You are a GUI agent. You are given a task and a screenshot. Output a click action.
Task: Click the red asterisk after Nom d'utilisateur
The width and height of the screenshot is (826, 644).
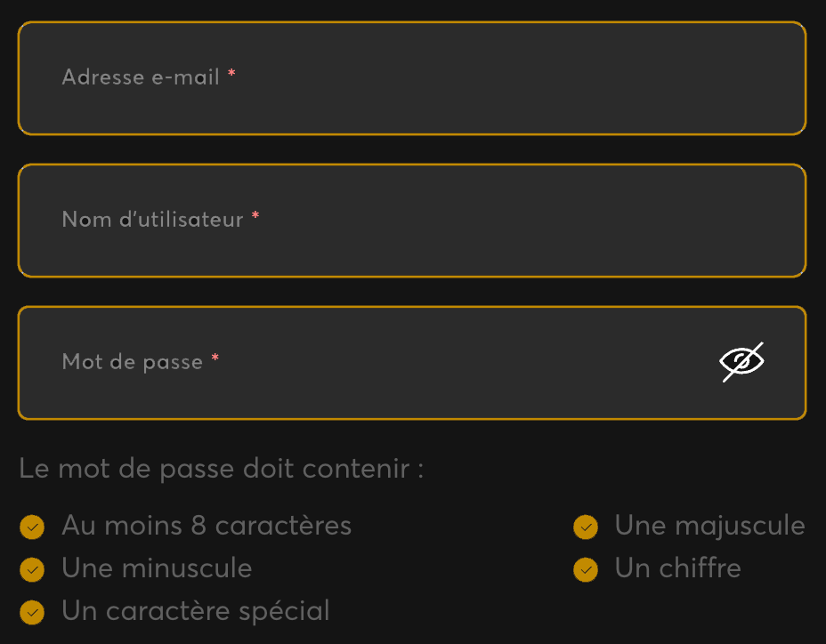point(255,215)
